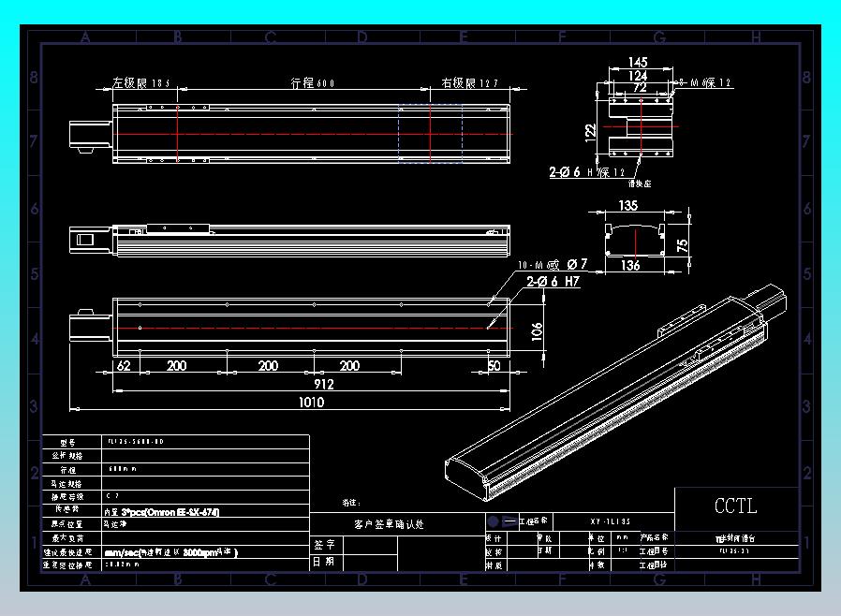Click the 滑块座 slider seat label
Screen dimensions: 841x616
(640, 183)
